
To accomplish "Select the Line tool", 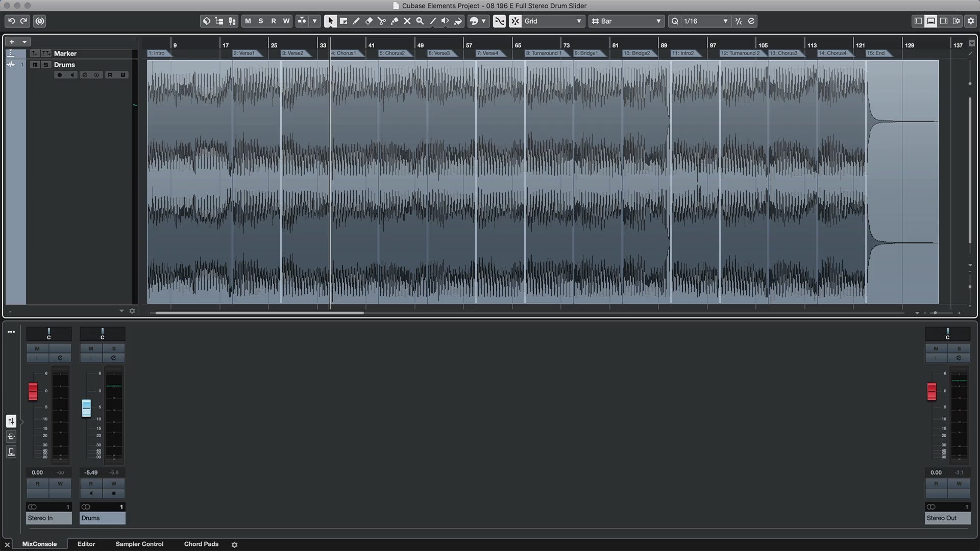I will pyautogui.click(x=433, y=21).
